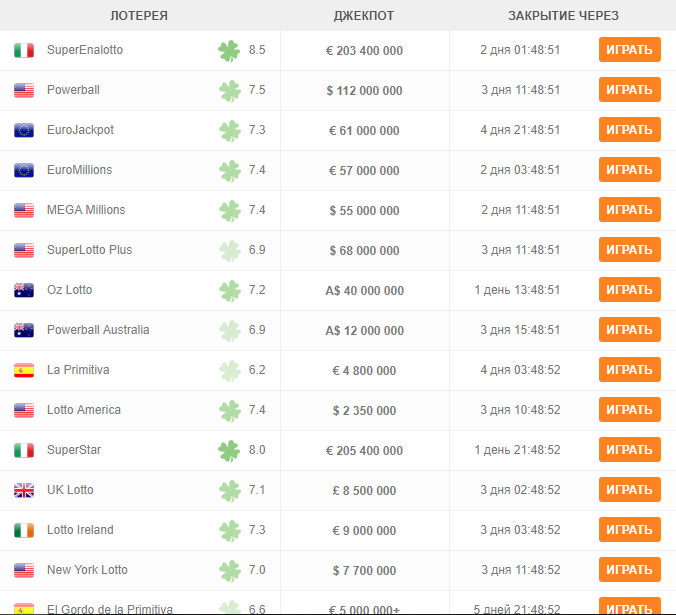Viewport: 676px width, 615px height.
Task: Click the US flag beside SuperLotto Plus
Action: point(24,250)
